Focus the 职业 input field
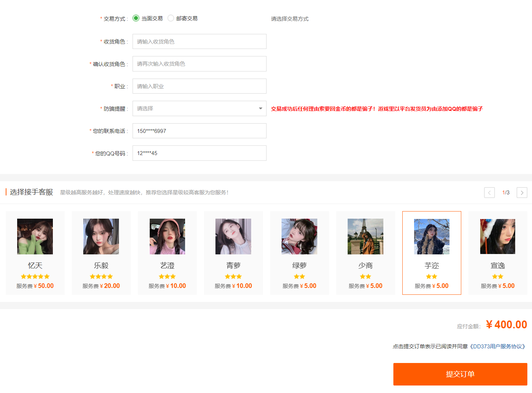The width and height of the screenshot is (532, 393). point(199,86)
